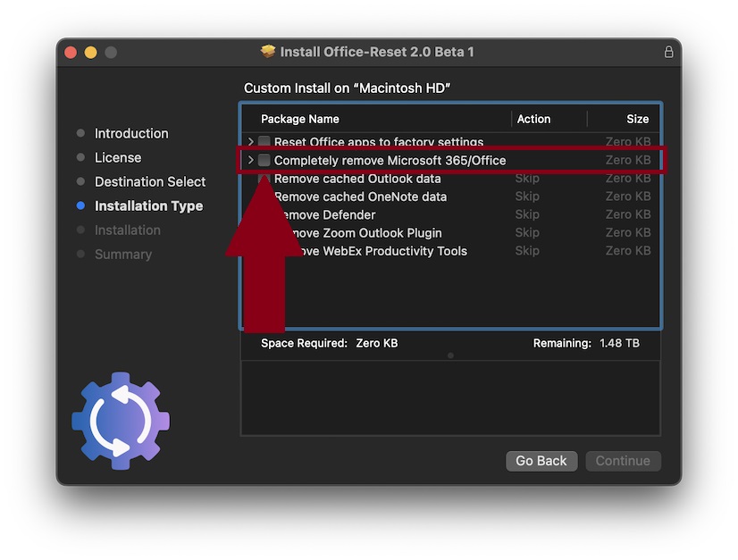The width and height of the screenshot is (738, 560).
Task: Expand the Completely remove Microsoft 365/Office row
Action: (251, 161)
